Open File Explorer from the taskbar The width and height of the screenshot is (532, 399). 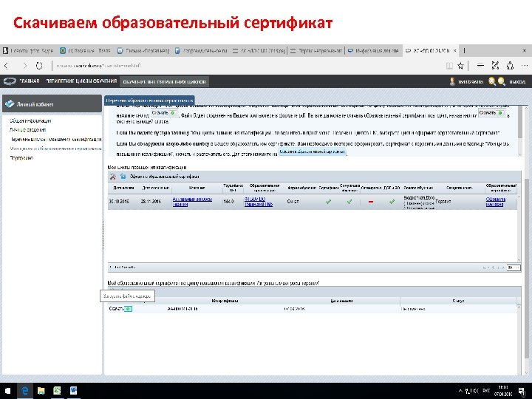coord(41,391)
